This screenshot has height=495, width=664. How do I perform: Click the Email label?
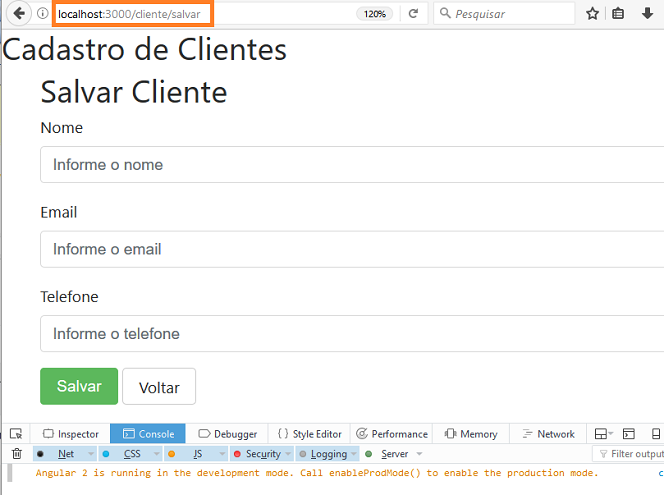59,212
